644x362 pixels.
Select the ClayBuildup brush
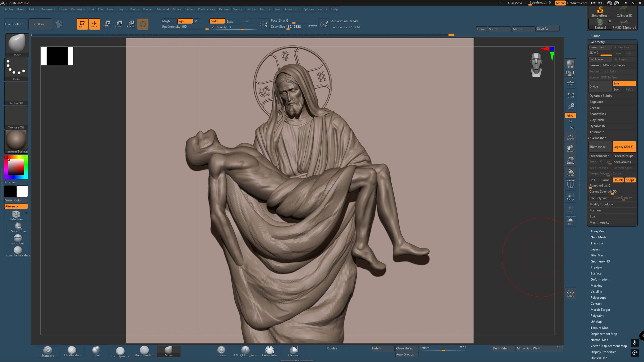(72, 352)
